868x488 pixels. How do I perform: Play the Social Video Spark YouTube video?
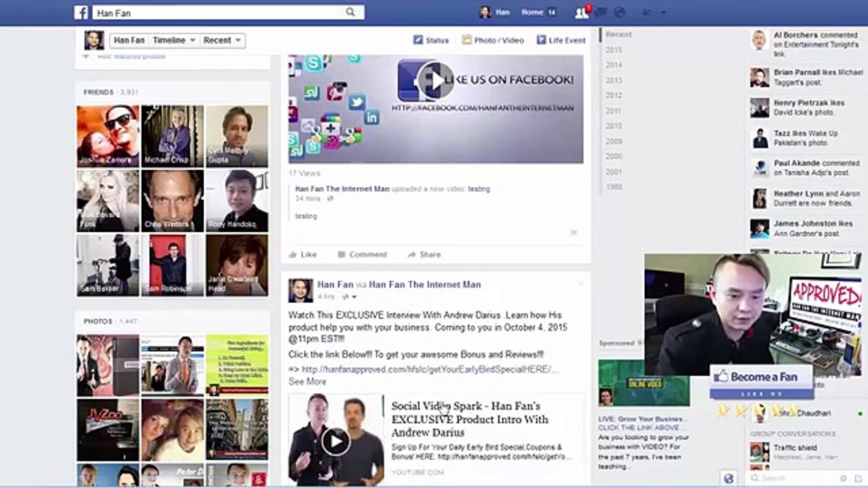pyautogui.click(x=336, y=441)
